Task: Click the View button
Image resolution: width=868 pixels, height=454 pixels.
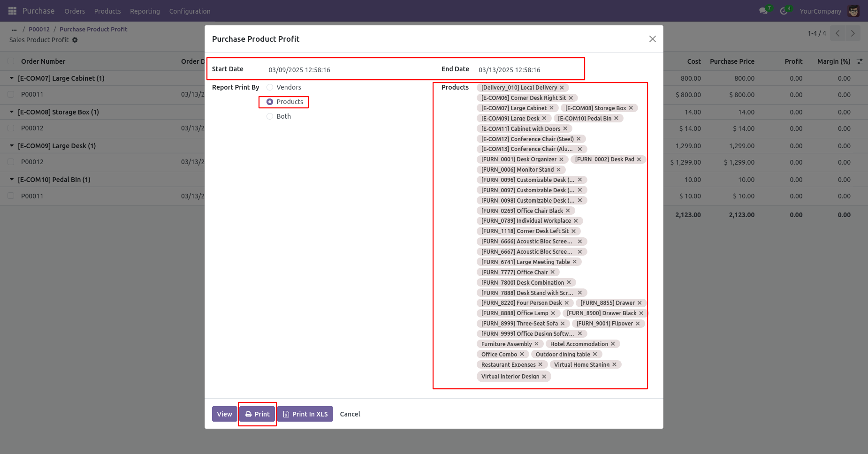Action: tap(224, 414)
